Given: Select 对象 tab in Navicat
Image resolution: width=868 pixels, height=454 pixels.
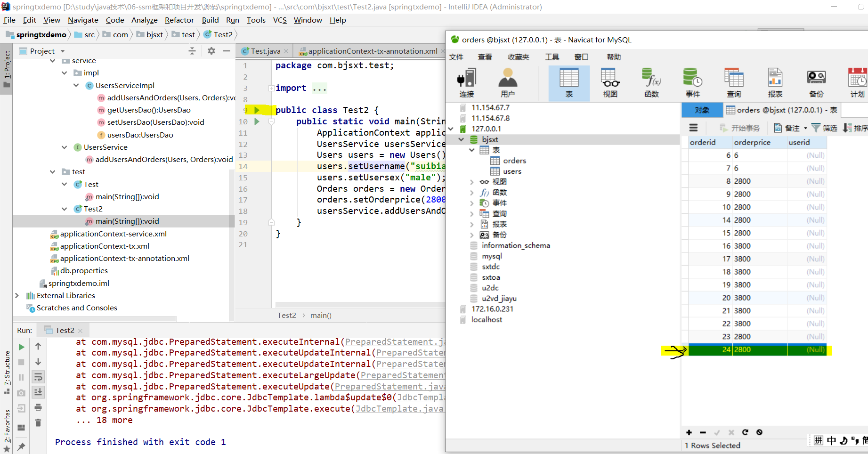Looking at the screenshot, I should click(x=702, y=110).
